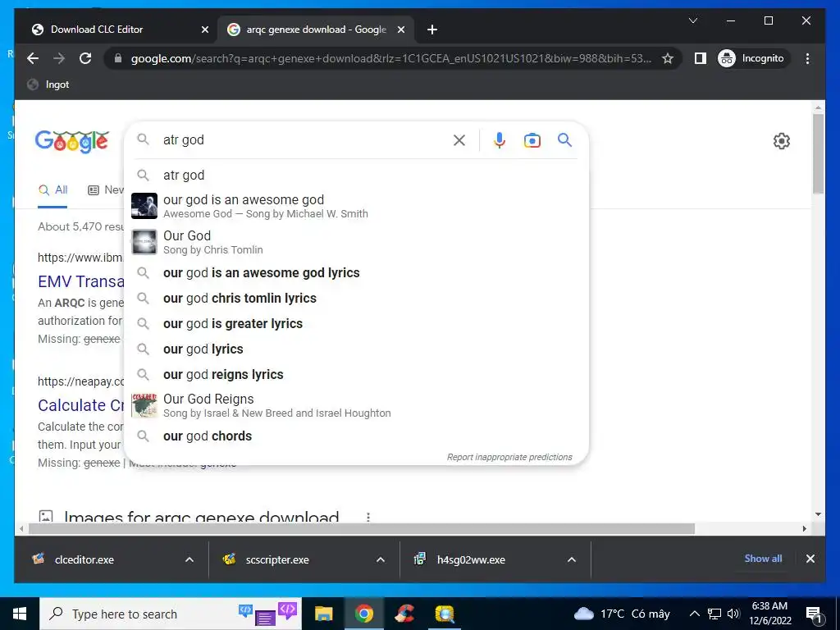Pick 'our god chords' suggestion
Viewport: 840px width, 630px height.
(356, 436)
